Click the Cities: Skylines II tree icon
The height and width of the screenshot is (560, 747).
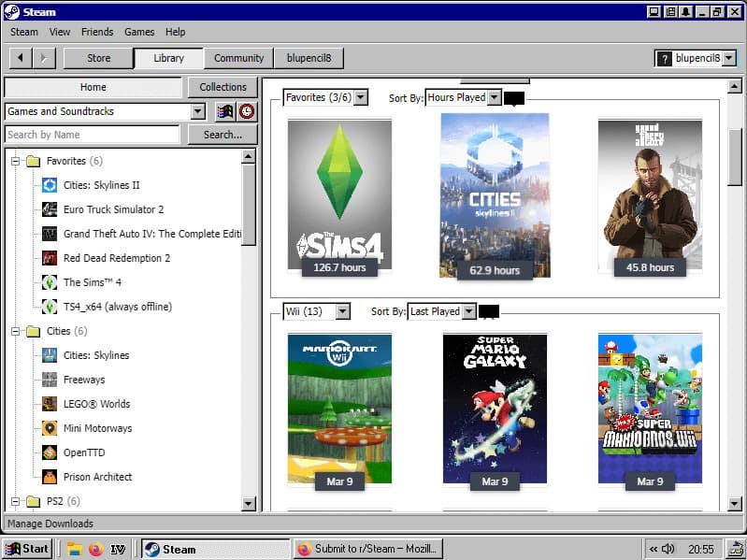pos(49,185)
